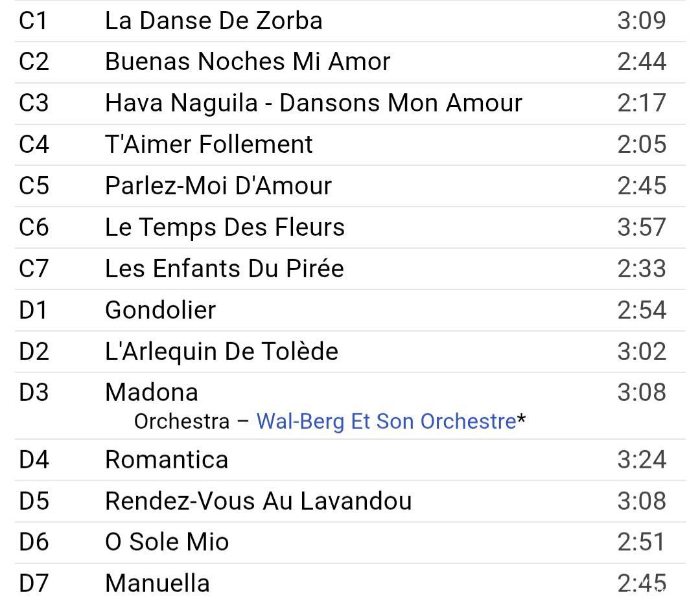Click the D4 track position label

click(34, 460)
